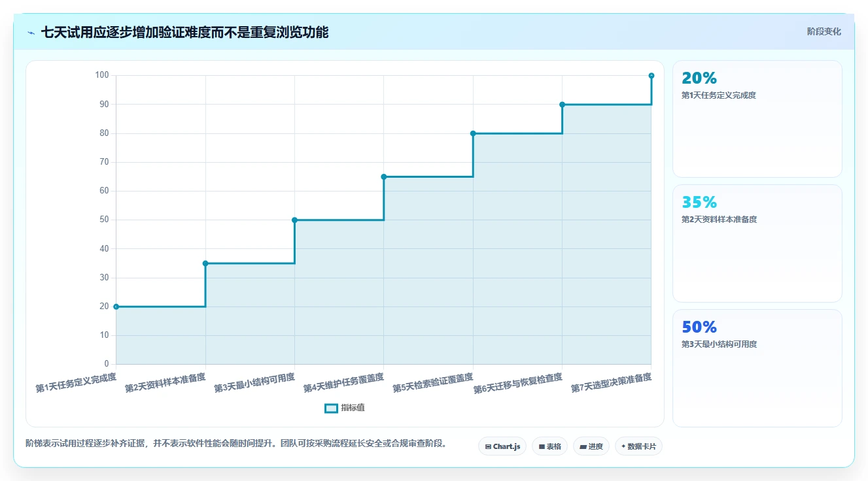This screenshot has height=481, width=868.
Task: Click the data point at value 20
Action: coord(116,307)
